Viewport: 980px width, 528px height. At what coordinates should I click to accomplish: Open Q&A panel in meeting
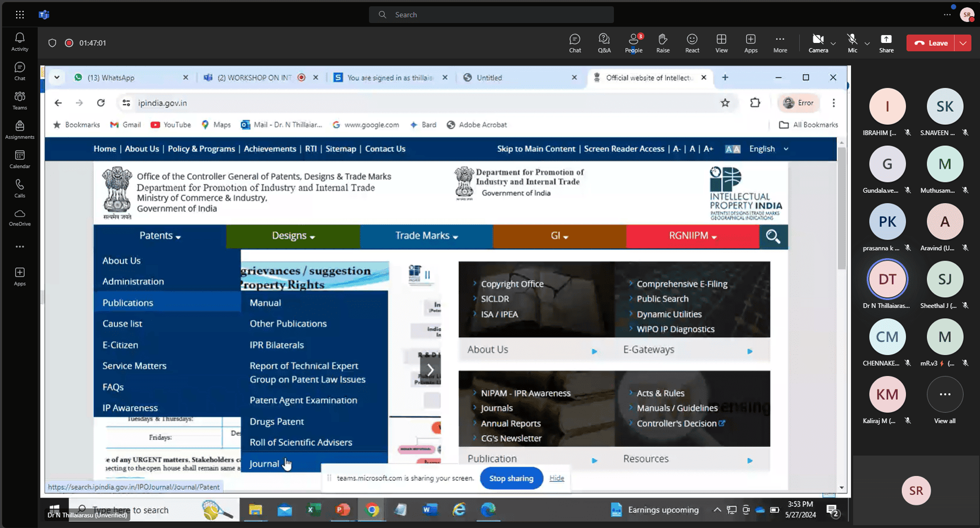(604, 43)
